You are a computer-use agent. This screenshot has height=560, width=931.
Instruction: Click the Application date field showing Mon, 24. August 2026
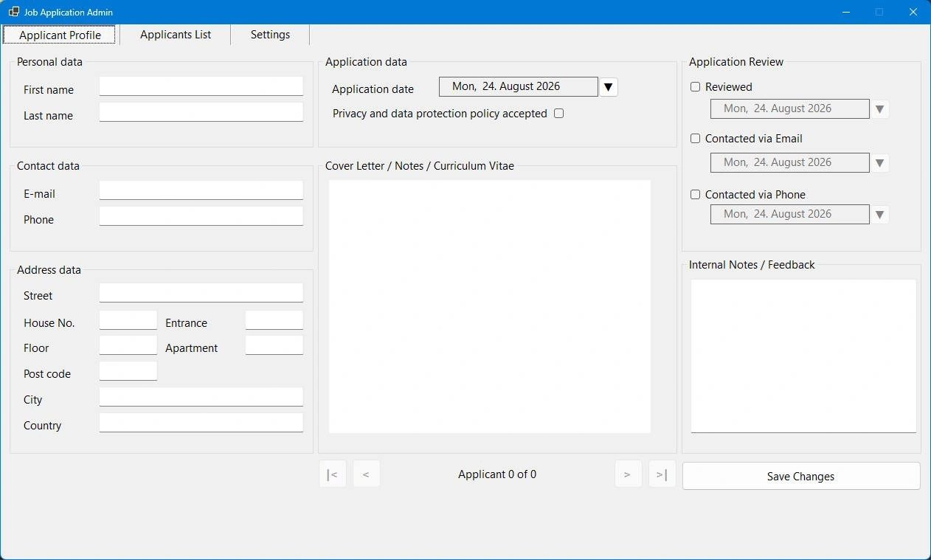(x=519, y=86)
